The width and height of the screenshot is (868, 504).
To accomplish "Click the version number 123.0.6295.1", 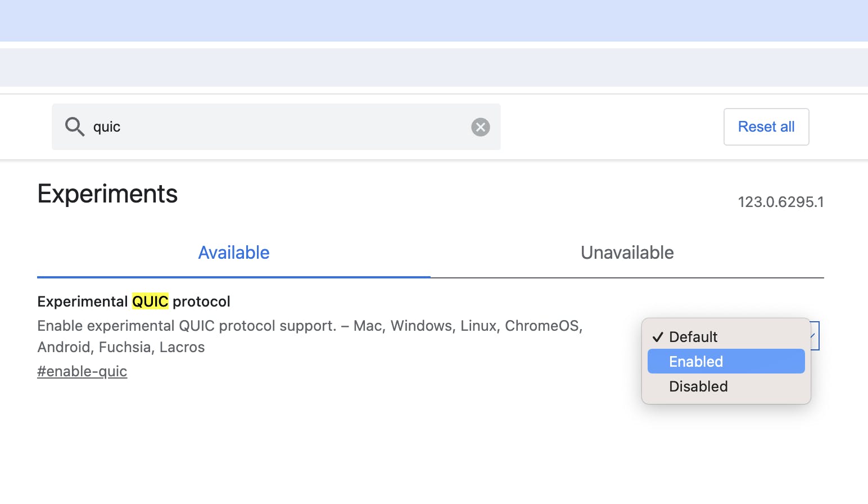I will click(x=780, y=202).
